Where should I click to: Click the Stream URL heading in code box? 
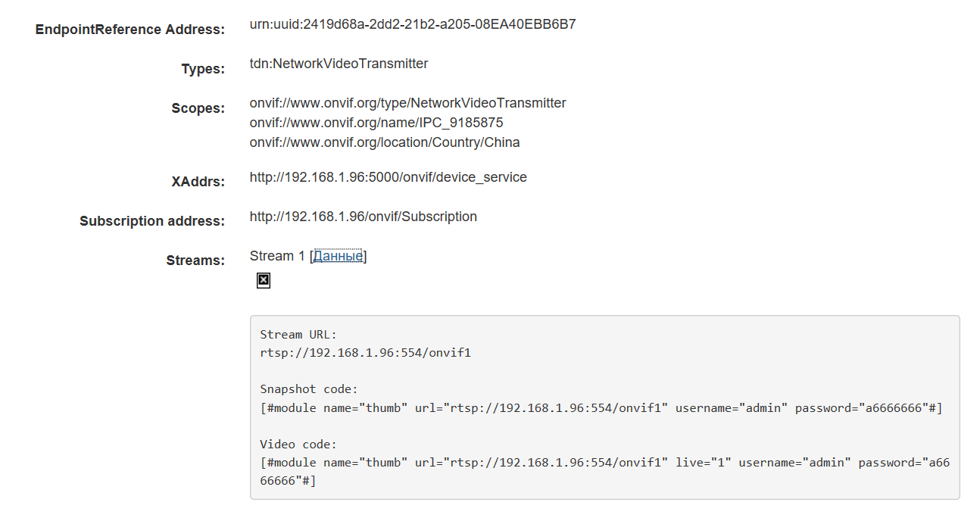(x=298, y=335)
